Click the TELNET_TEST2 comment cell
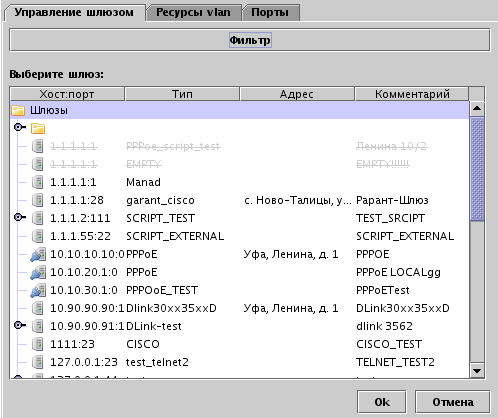The height and width of the screenshot is (418, 498). coord(395,362)
